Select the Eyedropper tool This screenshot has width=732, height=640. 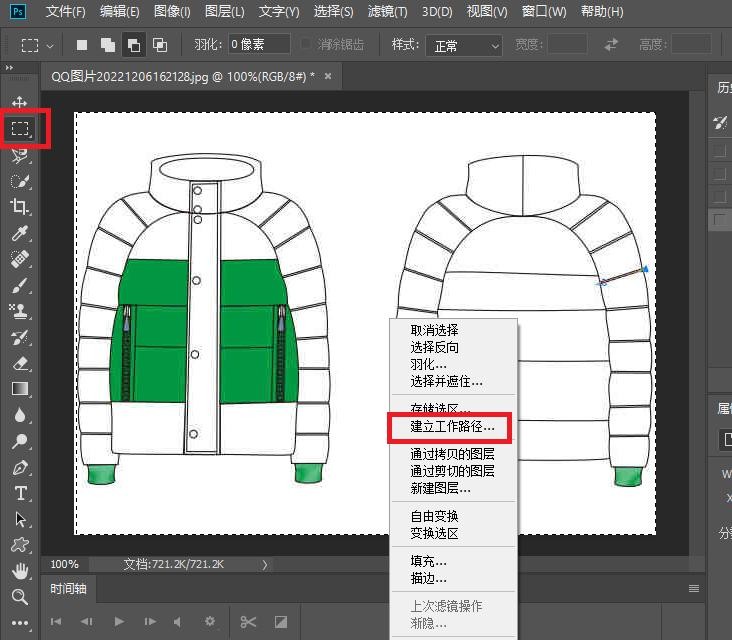click(20, 233)
